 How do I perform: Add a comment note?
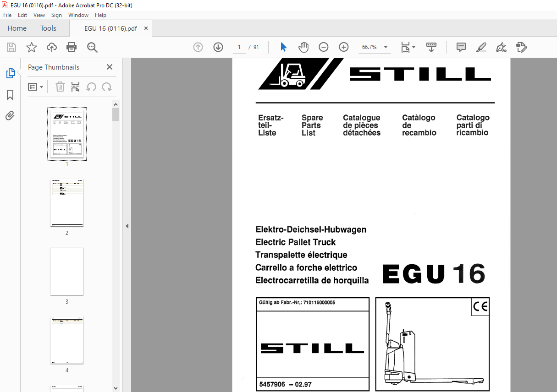click(x=461, y=47)
